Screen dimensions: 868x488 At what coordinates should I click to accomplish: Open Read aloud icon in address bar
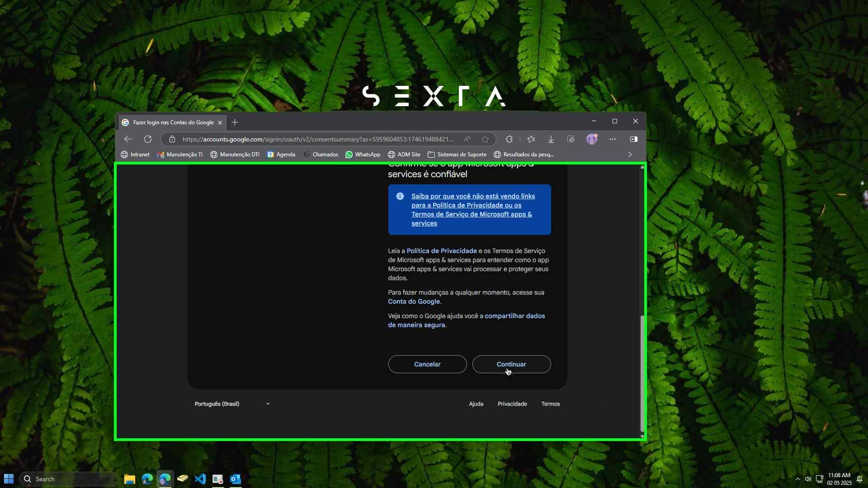(x=467, y=139)
